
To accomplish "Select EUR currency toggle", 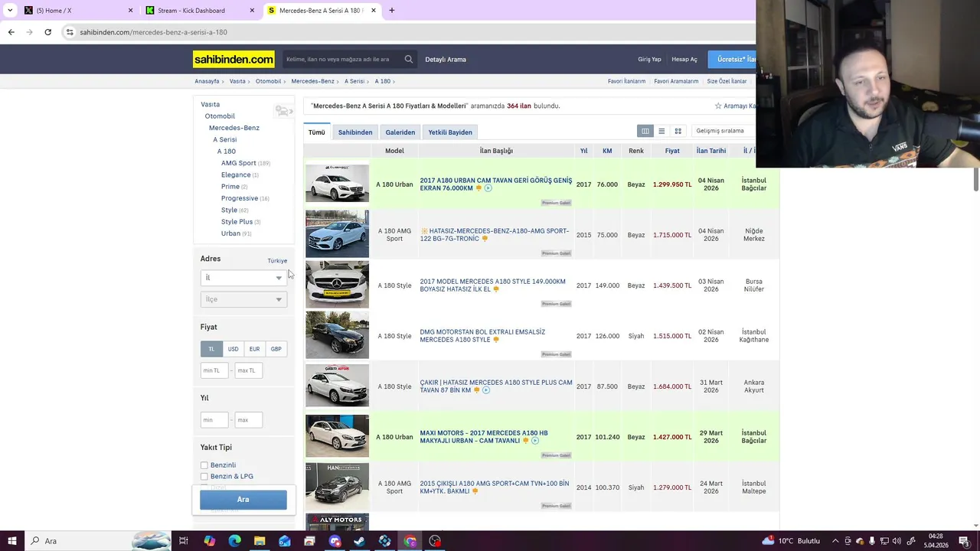I will [254, 349].
